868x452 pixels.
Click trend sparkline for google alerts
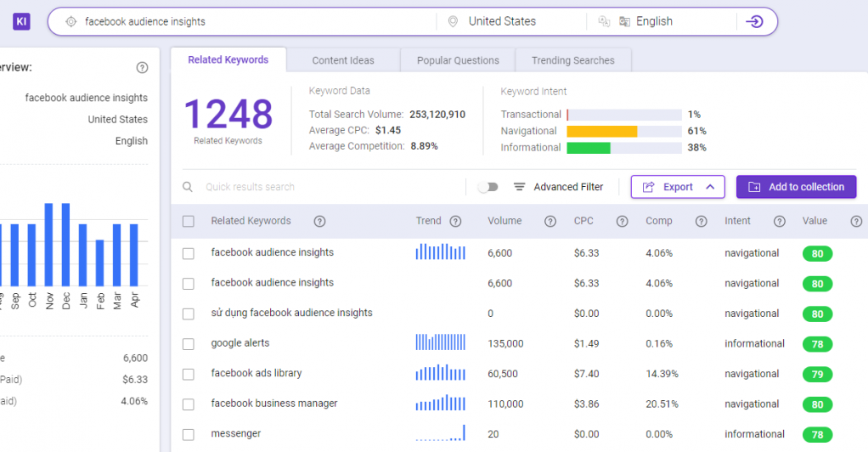(x=441, y=342)
